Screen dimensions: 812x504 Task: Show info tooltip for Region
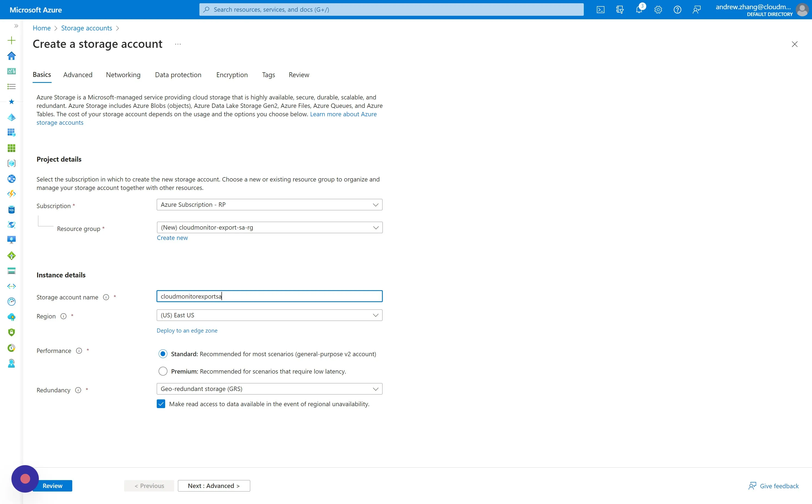point(63,316)
